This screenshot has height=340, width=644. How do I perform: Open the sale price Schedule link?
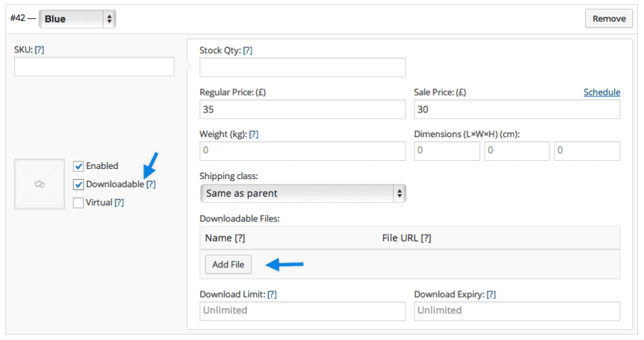602,92
